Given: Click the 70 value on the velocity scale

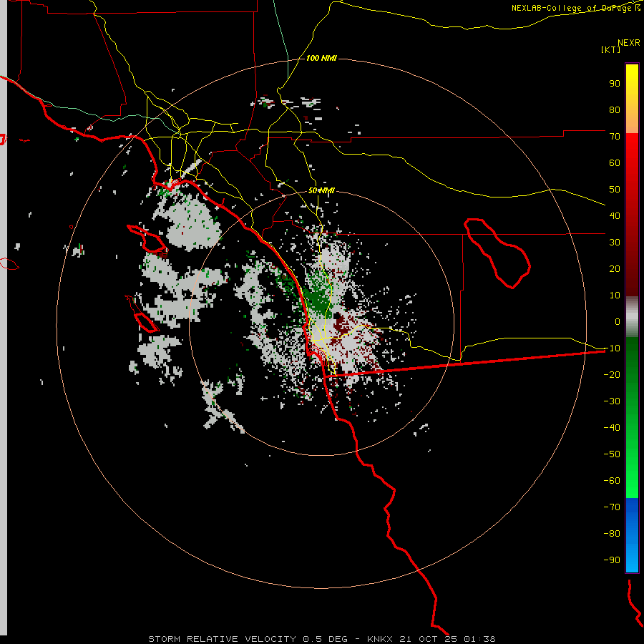Looking at the screenshot, I should point(615,137).
